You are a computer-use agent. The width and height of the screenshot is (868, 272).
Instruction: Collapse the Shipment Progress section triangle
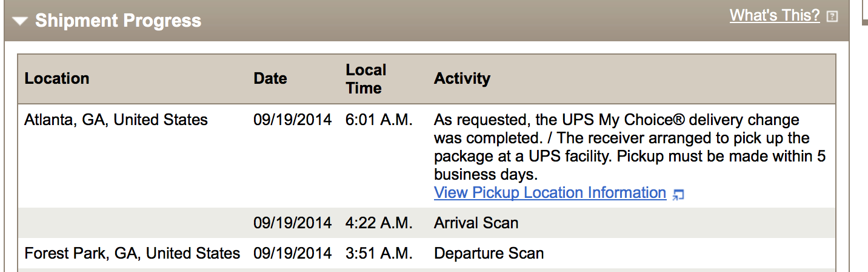tap(20, 21)
